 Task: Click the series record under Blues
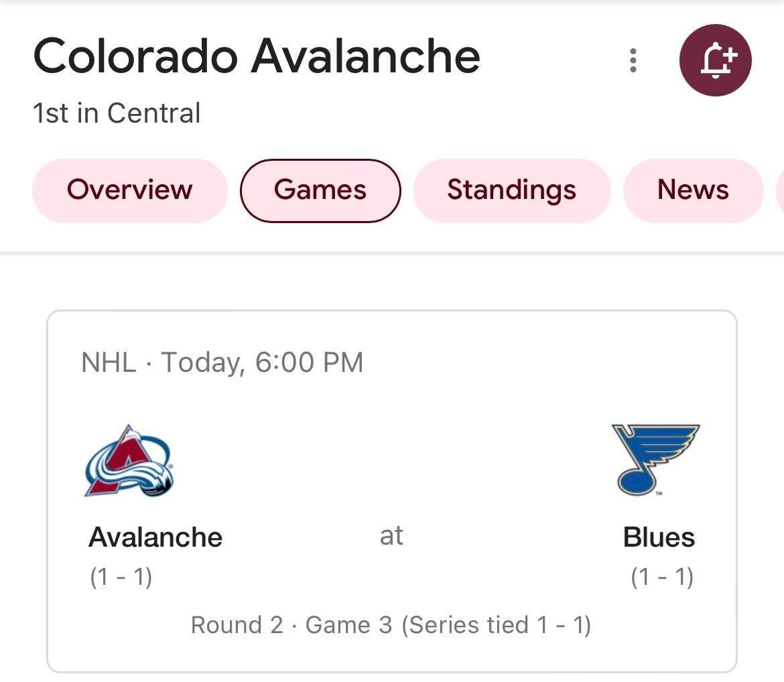tap(662, 577)
